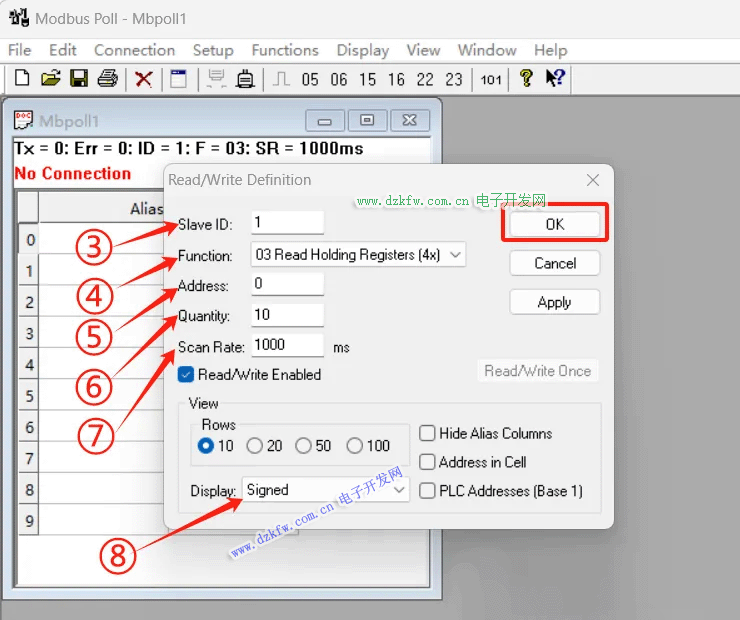This screenshot has height=620, width=740.
Task: Click the Quantity input field
Action: [x=287, y=315]
